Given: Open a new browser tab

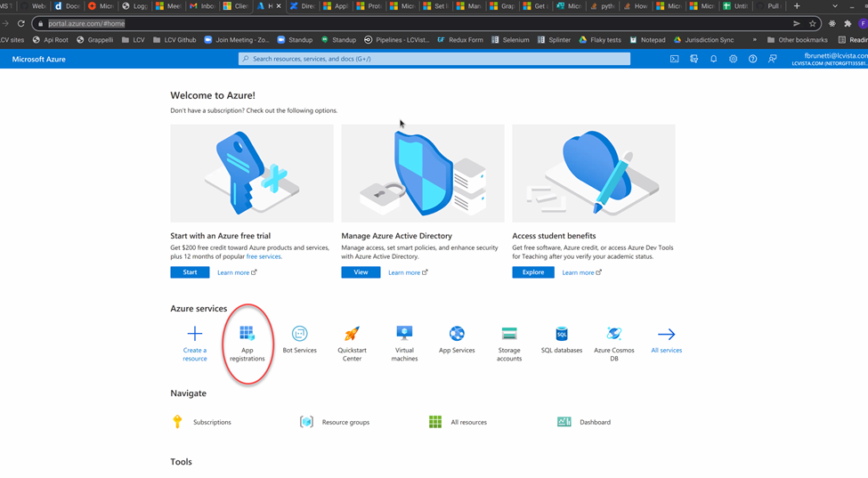Looking at the screenshot, I should [797, 6].
